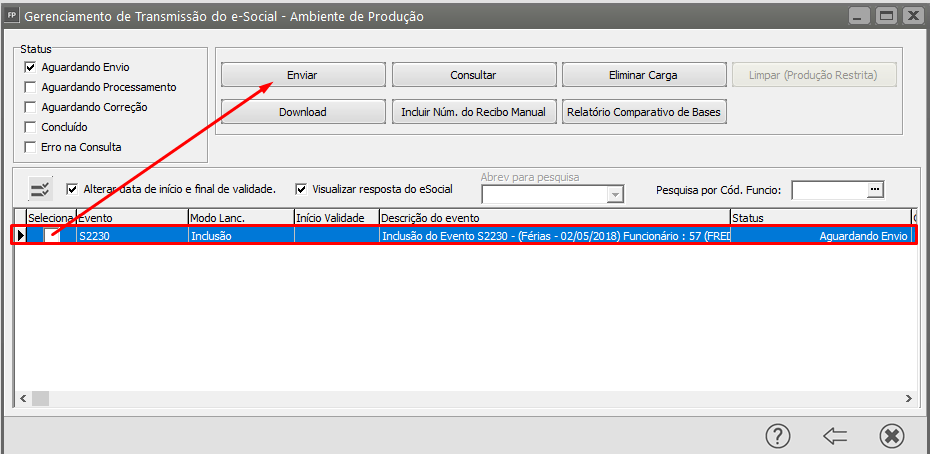Click horizontal scrollbar left arrow
Screen dimensions: 930x454
(x=23, y=398)
